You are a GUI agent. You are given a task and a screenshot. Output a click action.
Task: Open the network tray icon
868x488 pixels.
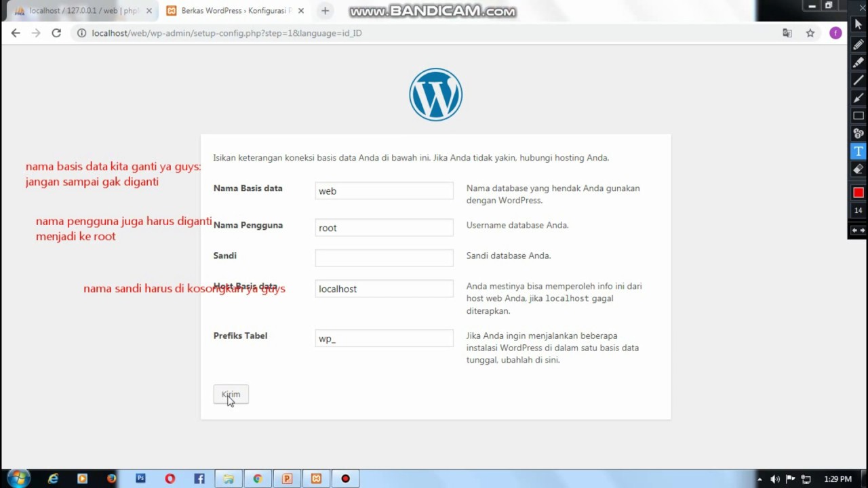point(806,479)
